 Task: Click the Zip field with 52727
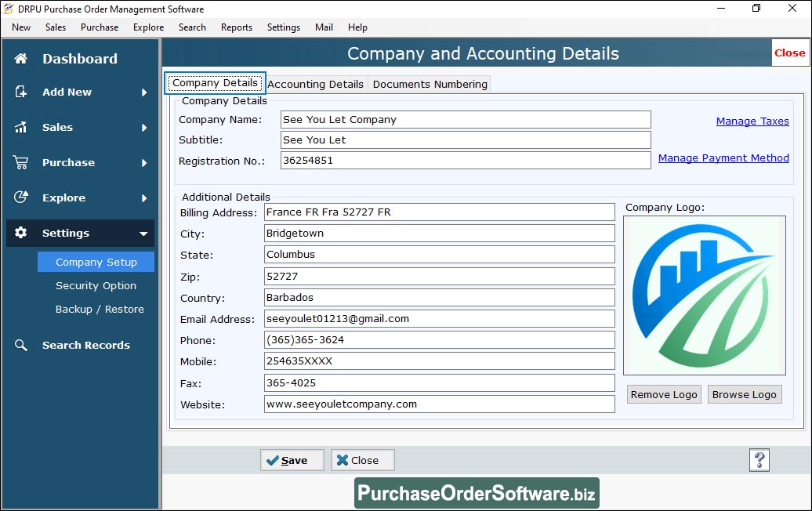(x=439, y=276)
